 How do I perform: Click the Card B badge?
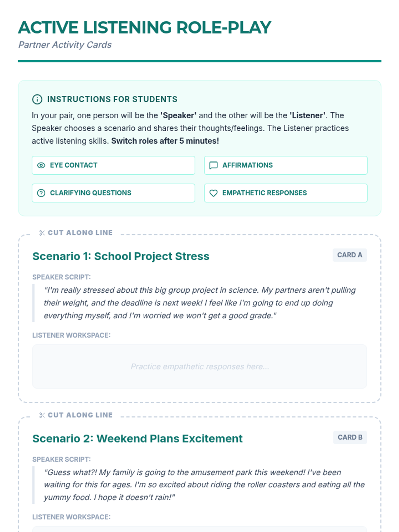tap(350, 437)
